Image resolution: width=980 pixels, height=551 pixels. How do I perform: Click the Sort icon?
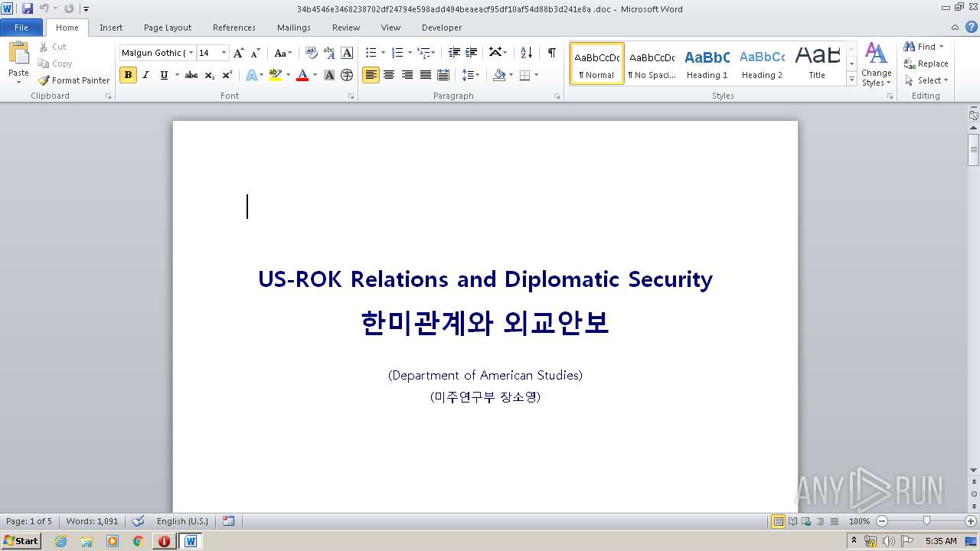[526, 53]
